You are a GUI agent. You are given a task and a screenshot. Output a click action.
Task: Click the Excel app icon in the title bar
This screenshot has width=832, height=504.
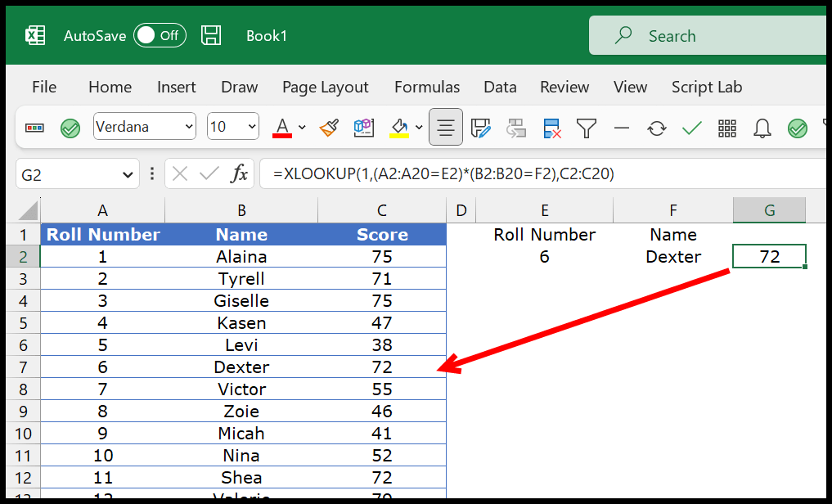click(x=35, y=35)
